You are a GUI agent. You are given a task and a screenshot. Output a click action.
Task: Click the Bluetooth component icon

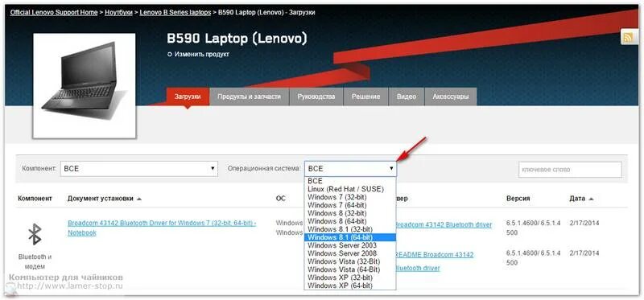[x=35, y=235]
